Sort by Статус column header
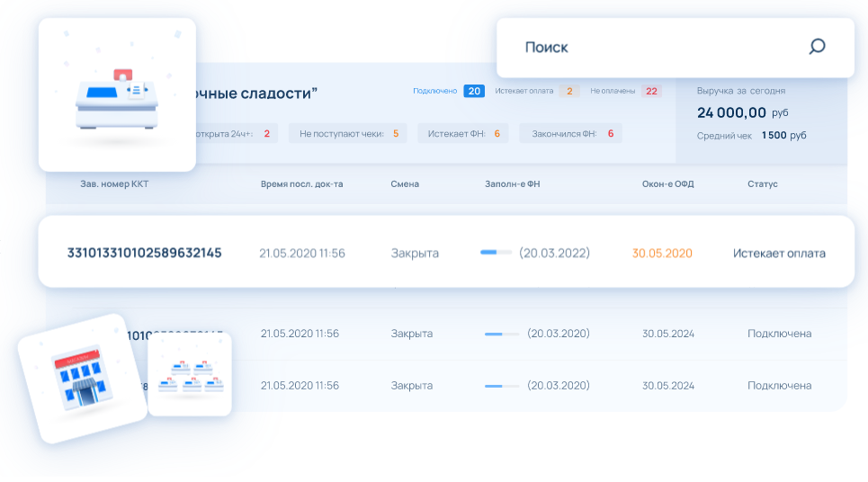 pos(762,183)
